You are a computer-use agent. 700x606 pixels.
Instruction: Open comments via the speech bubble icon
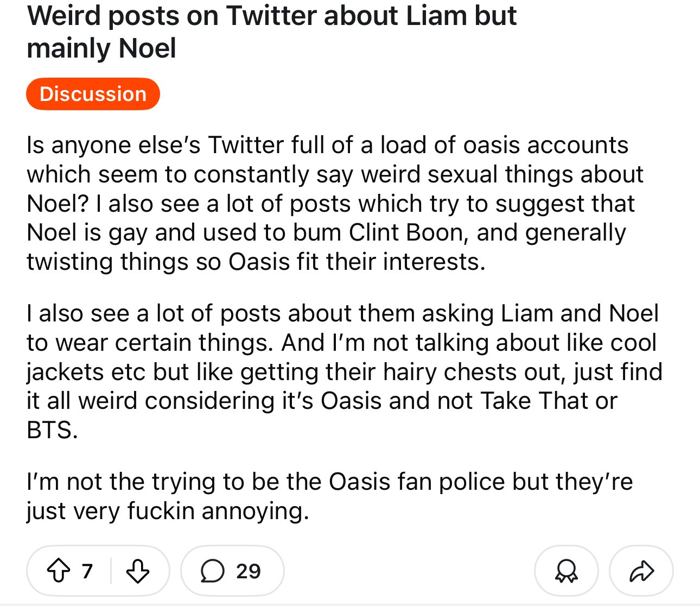tap(212, 571)
